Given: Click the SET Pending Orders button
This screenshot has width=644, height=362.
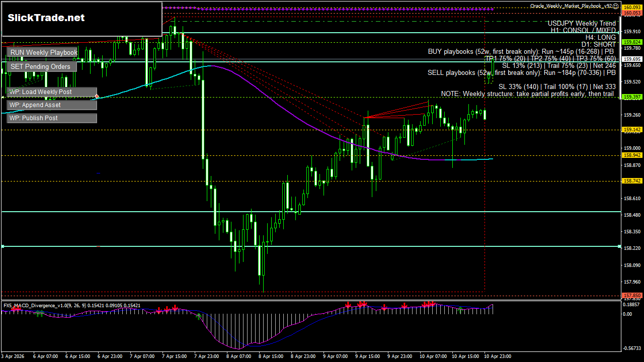Looking at the screenshot, I should (41, 66).
